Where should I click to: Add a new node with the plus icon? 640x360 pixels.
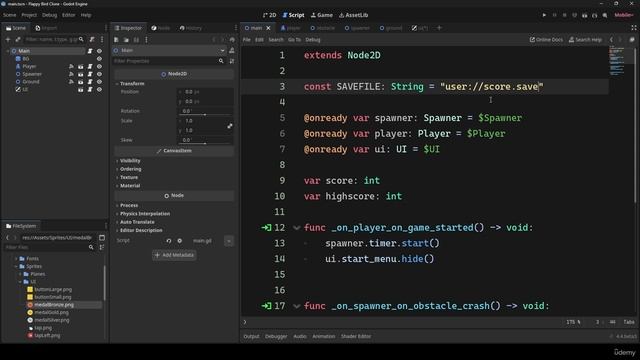tap(8, 39)
